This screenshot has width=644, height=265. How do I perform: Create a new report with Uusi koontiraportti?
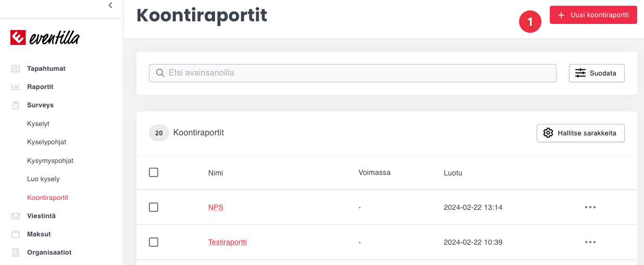[x=594, y=16]
